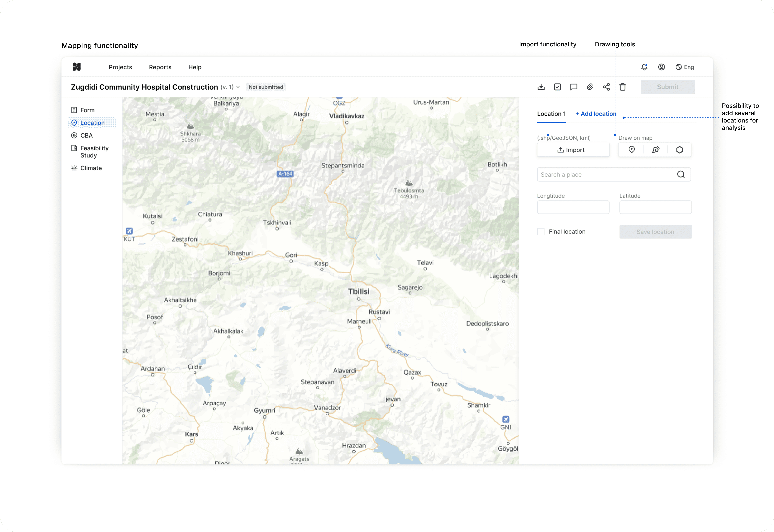Open the Reports menu
Image resolution: width=774 pixels, height=532 pixels.
coord(160,67)
